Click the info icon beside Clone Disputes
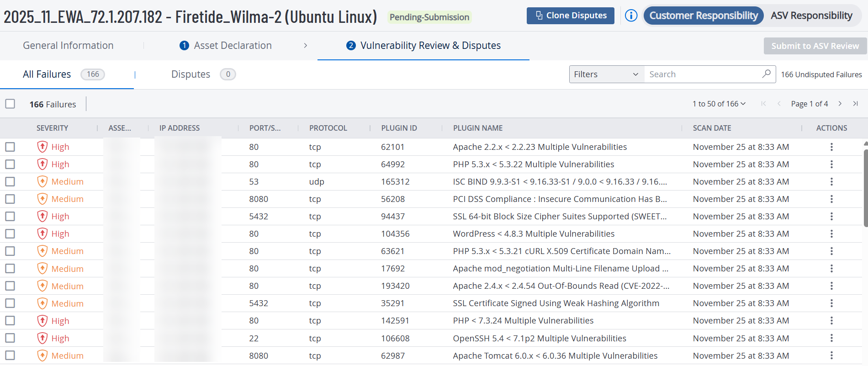 click(x=631, y=16)
